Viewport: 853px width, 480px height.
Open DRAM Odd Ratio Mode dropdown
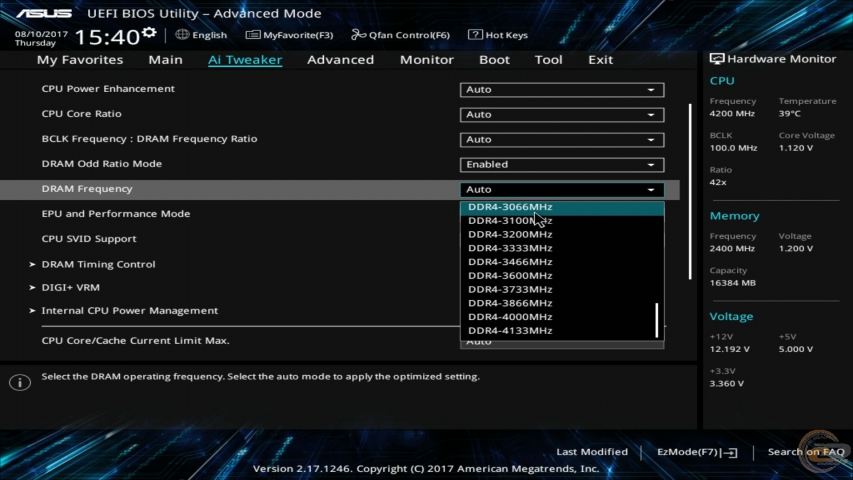562,164
